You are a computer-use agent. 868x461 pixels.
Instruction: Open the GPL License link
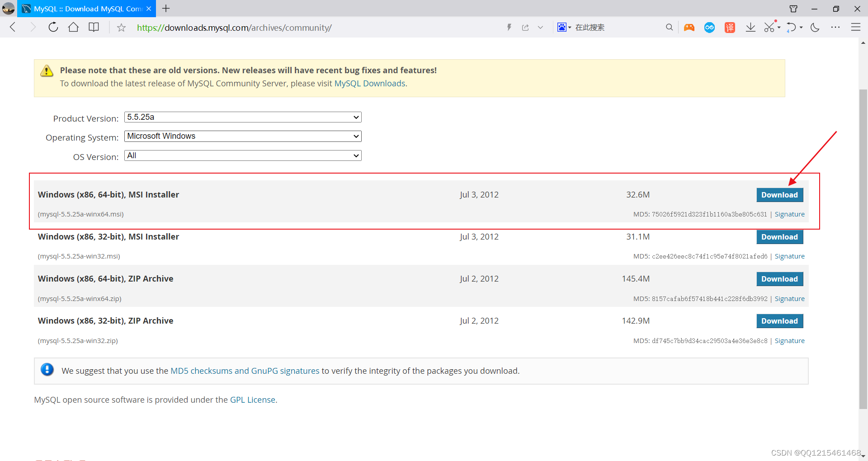252,400
